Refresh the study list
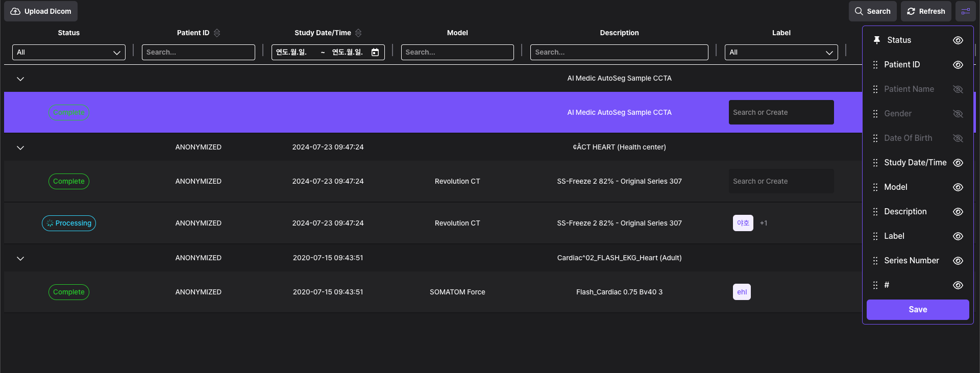Image resolution: width=980 pixels, height=373 pixels. [x=926, y=11]
